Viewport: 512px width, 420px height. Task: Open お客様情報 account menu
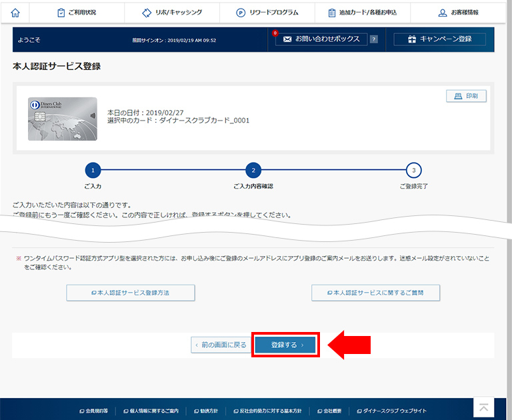(459, 13)
